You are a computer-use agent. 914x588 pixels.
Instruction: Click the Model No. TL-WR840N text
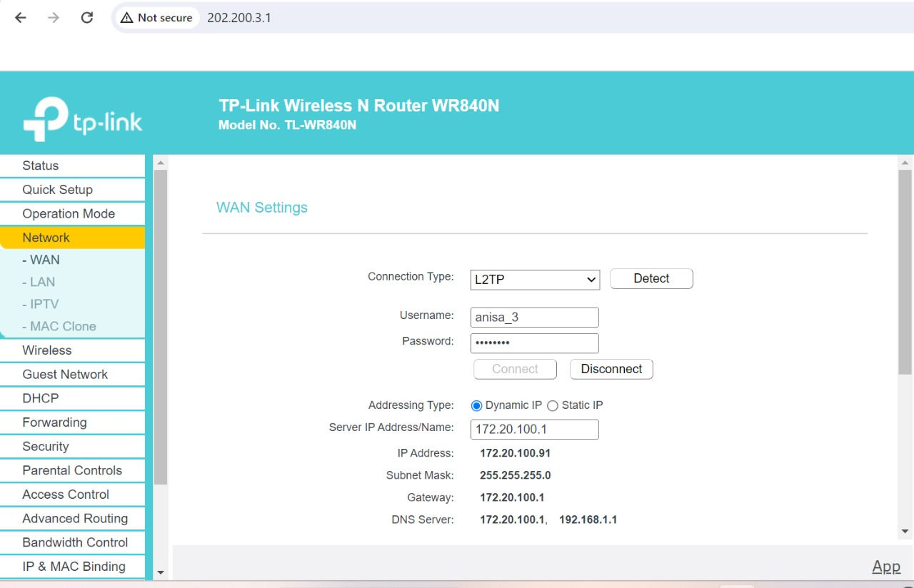pyautogui.click(x=287, y=125)
